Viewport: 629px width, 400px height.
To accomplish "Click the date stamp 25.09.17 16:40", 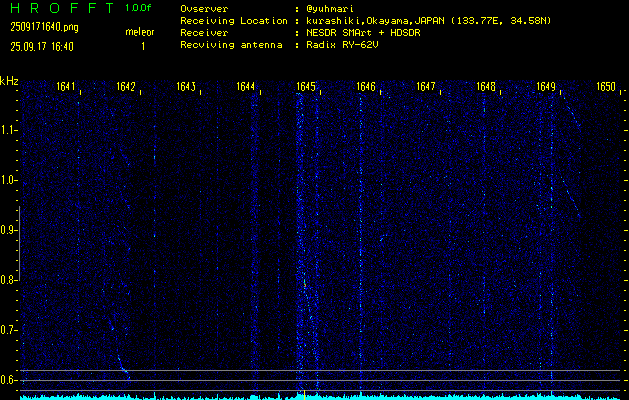I will tap(42, 47).
